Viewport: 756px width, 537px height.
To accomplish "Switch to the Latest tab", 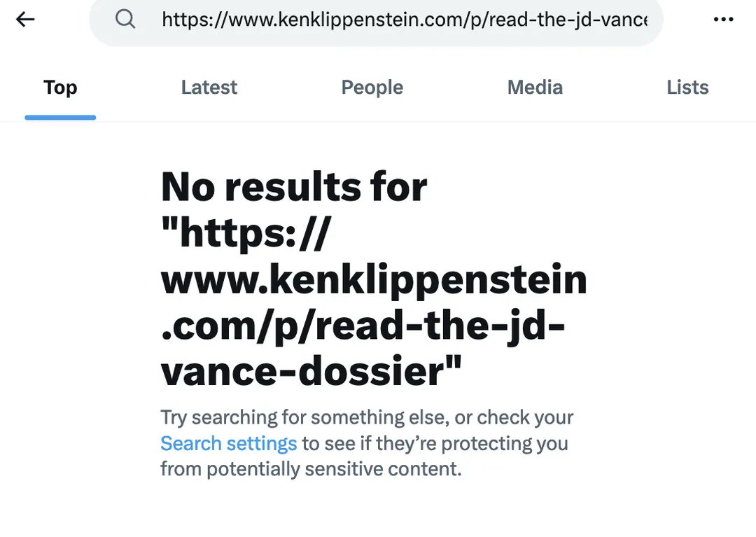I will [209, 88].
